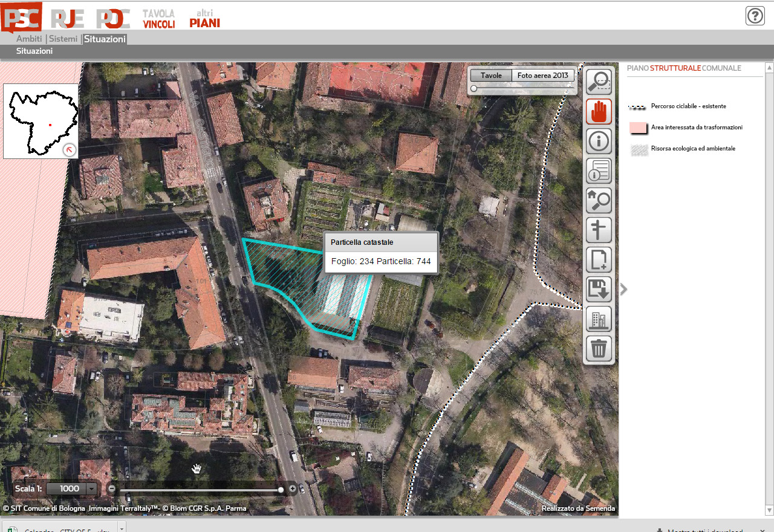This screenshot has height=532, width=774.
Task: Open the Ambiti tab
Action: [x=29, y=39]
